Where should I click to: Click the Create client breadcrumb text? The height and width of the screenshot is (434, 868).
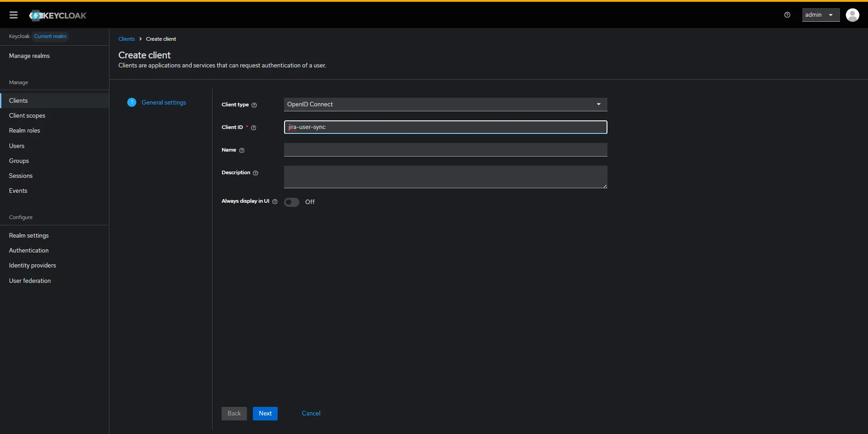coord(161,39)
